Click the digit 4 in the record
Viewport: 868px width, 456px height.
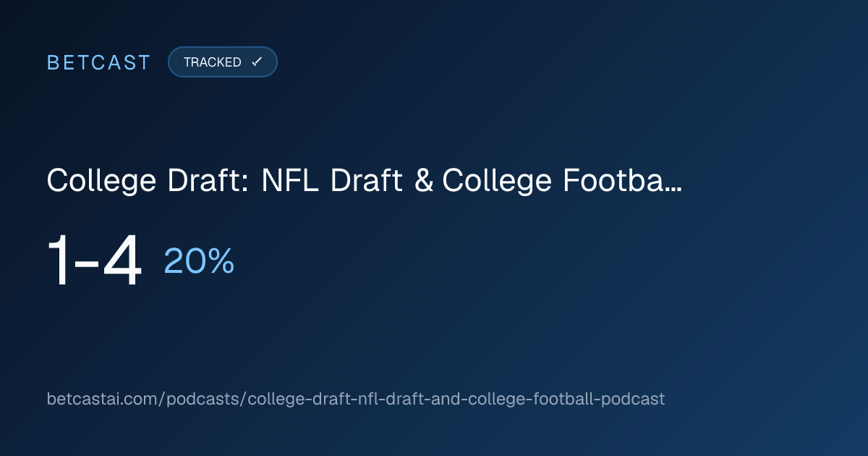click(122, 261)
